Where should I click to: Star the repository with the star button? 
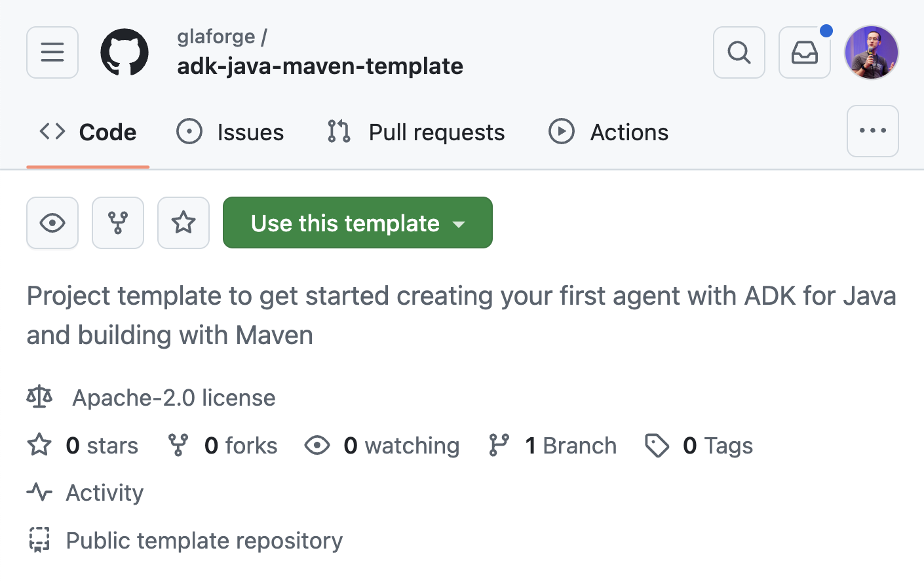pos(183,223)
